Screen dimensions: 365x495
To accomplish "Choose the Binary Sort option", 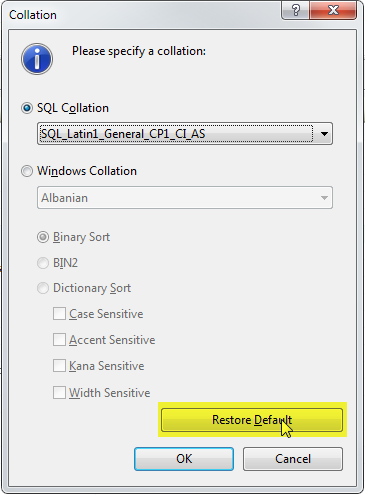I will coord(43,237).
